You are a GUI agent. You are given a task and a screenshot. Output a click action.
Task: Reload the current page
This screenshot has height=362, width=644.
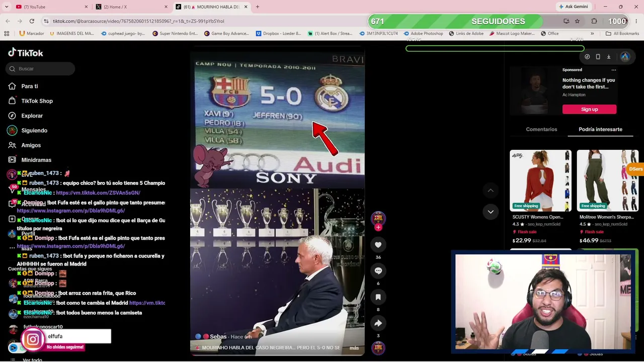pos(32,21)
